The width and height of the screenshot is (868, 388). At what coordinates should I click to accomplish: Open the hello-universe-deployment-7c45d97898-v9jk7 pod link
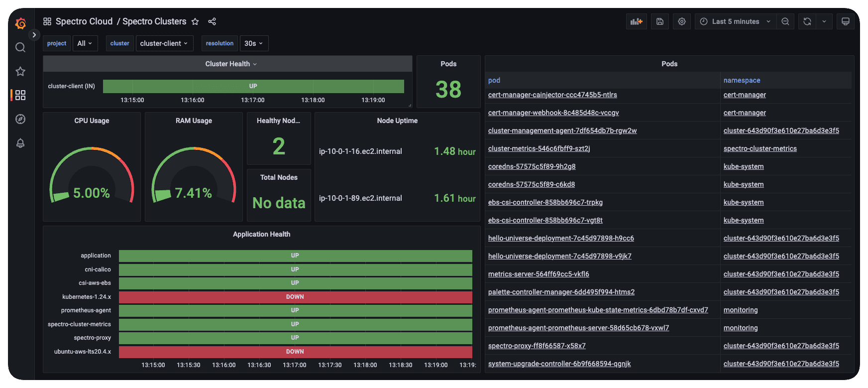560,256
